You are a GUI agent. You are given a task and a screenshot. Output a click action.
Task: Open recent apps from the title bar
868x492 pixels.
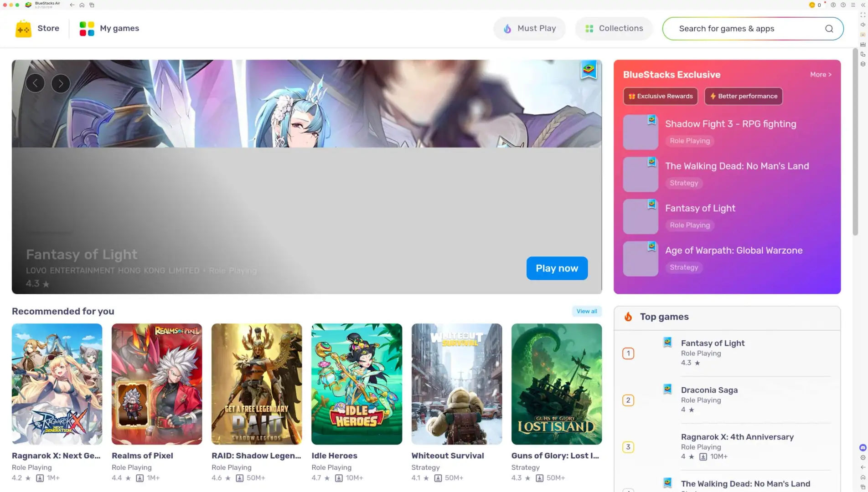point(92,5)
